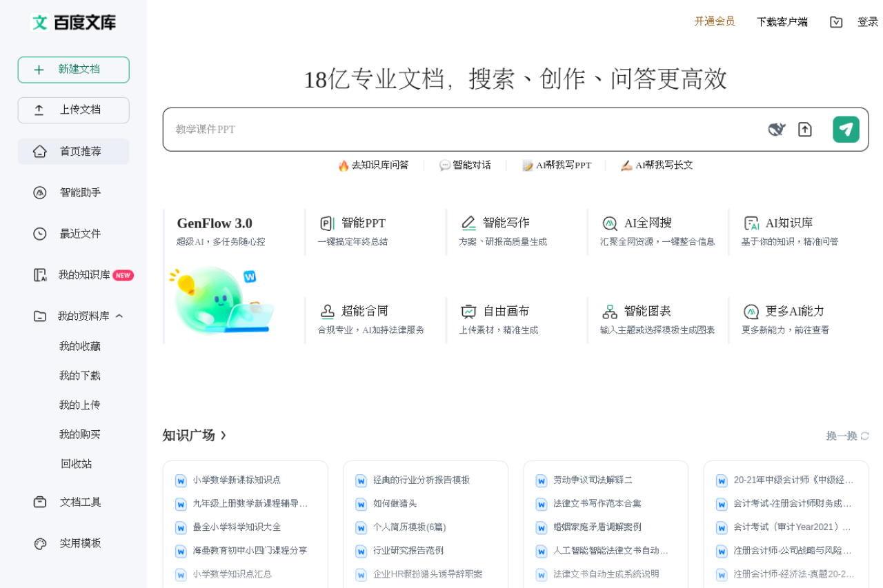883x588 pixels.
Task: Click AI帮我写长文 shortcut
Action: coord(657,165)
